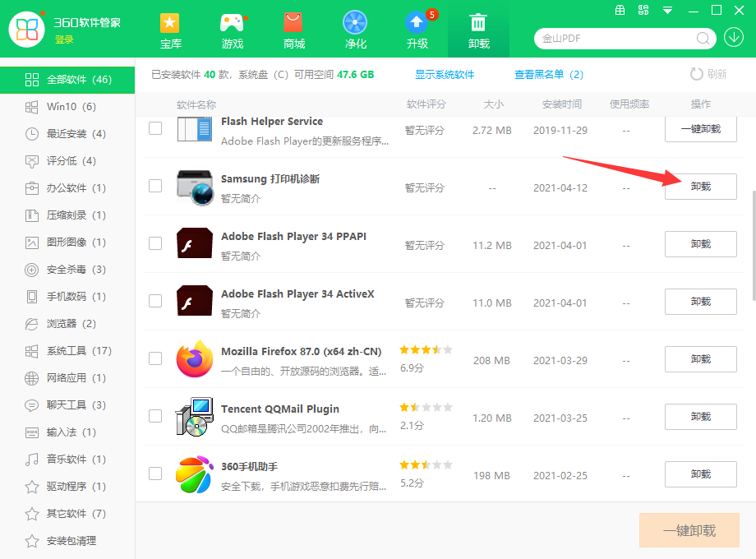Image resolution: width=756 pixels, height=559 pixels.
Task: Check the Adobe Flash Player 34 ActiveX checkbox
Action: click(x=155, y=301)
